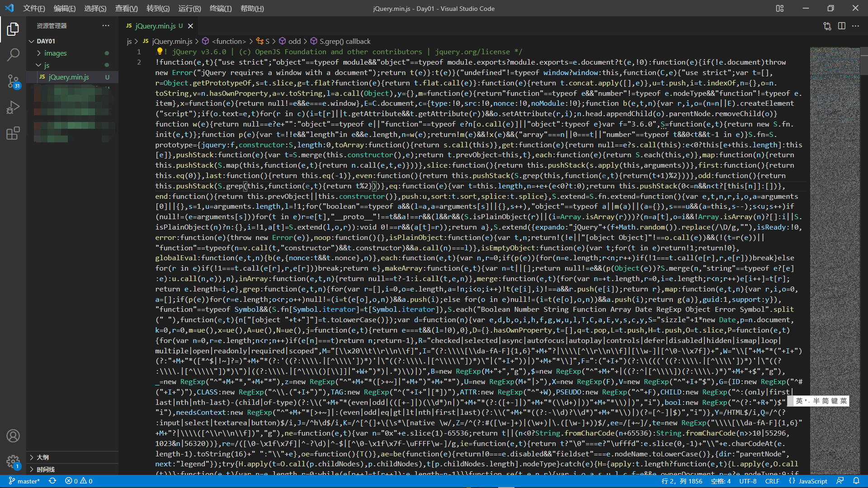Viewport: 868px width, 488px height.
Task: Open the Search view icon
Action: pos(13,55)
